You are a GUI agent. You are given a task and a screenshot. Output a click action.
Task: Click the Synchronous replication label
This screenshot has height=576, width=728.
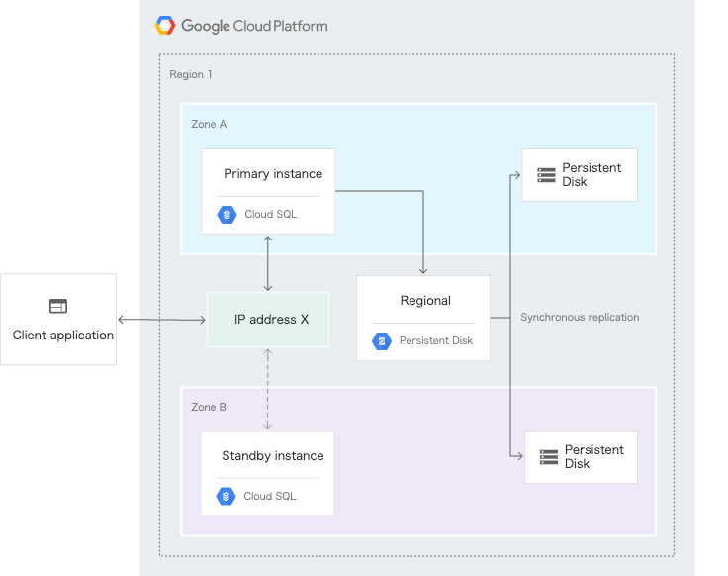point(580,318)
